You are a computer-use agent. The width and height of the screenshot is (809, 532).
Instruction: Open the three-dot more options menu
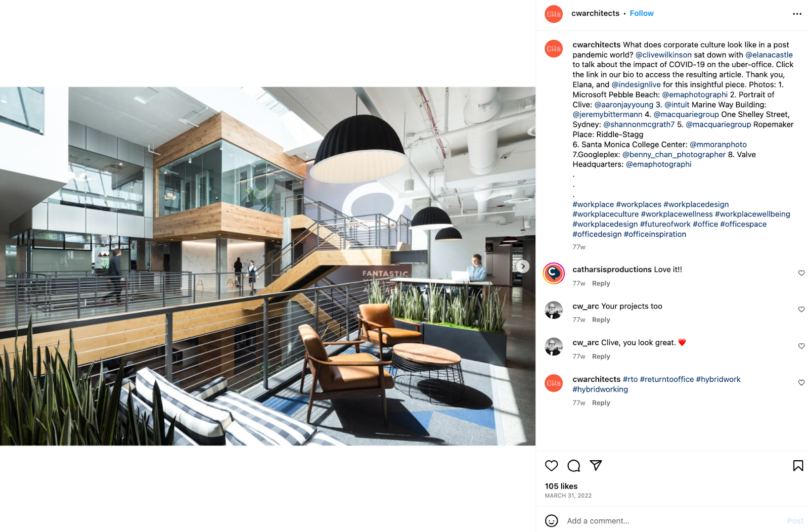[797, 14]
